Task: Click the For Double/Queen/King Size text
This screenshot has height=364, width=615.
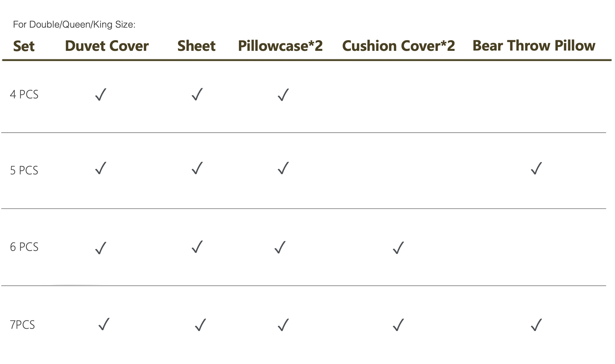Action: pyautogui.click(x=74, y=25)
